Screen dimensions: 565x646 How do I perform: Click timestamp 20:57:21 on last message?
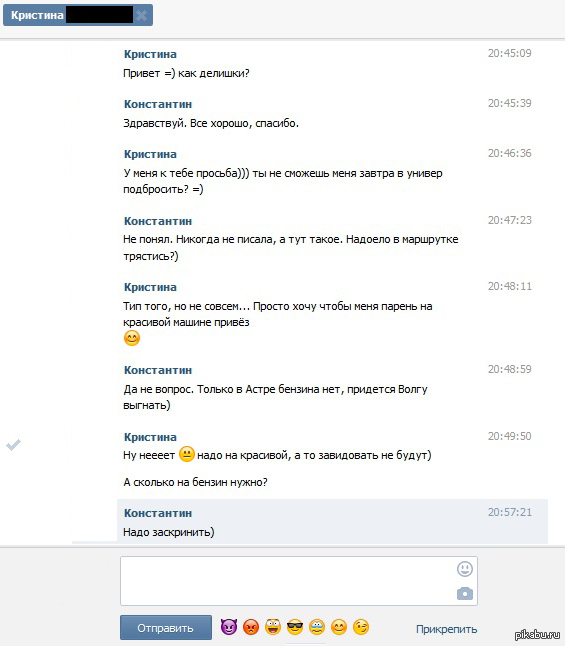[510, 512]
